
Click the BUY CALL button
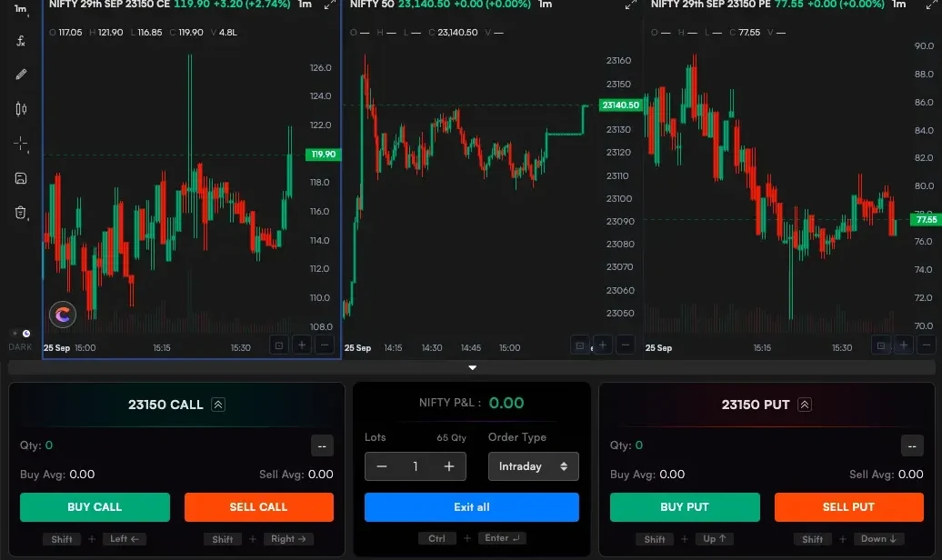(x=95, y=507)
